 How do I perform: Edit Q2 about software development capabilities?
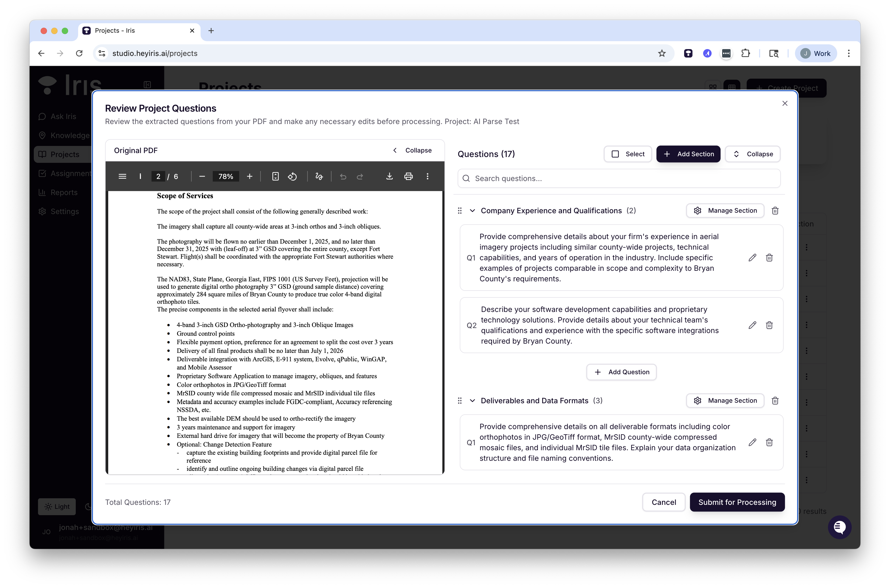coord(752,325)
